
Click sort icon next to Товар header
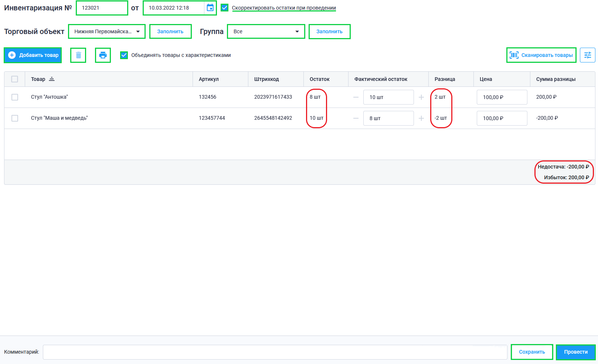click(52, 79)
